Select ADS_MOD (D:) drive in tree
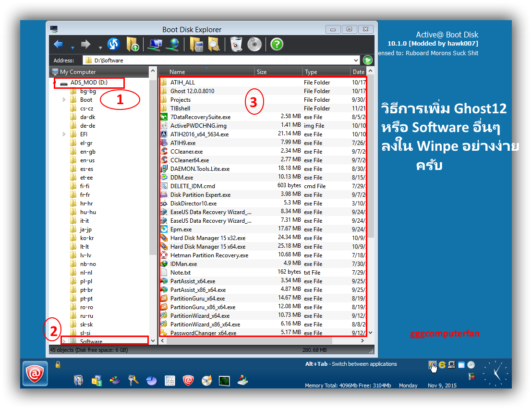This screenshot has height=409, width=532. click(89, 83)
